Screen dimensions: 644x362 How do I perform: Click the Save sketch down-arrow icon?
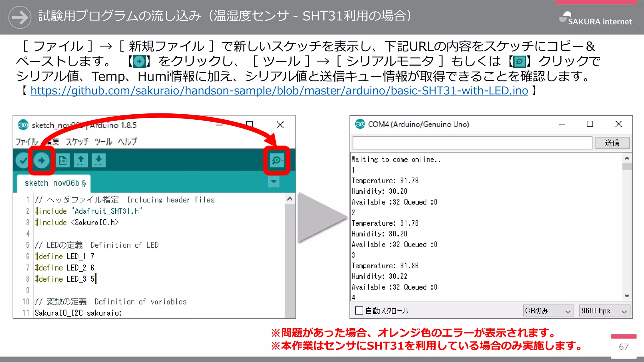coord(98,161)
